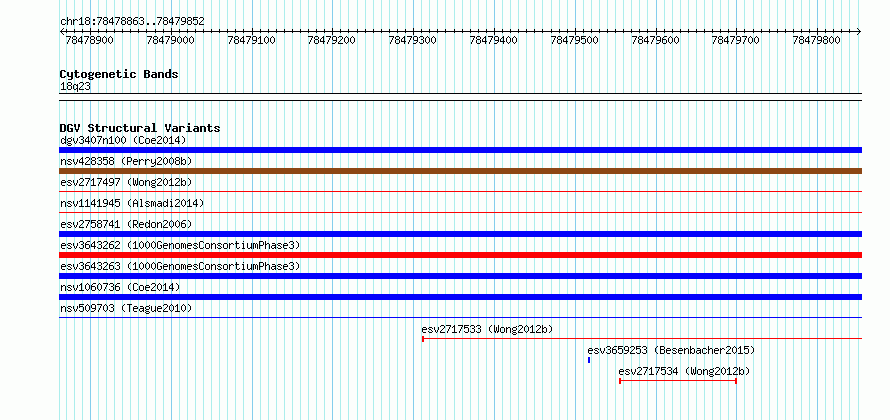Open the nsv428358 (Perry2008b) variant label
890x420 pixels.
[126, 161]
